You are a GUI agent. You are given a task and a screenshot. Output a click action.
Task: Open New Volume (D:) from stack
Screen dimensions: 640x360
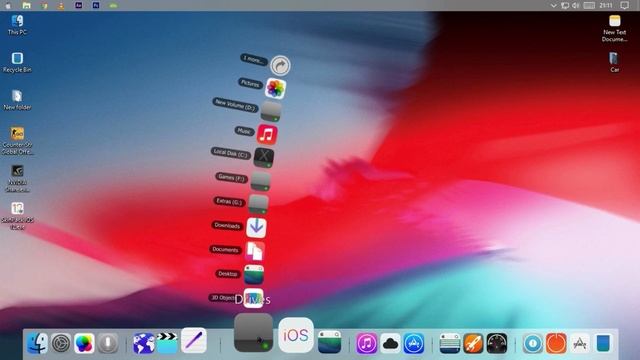pyautogui.click(x=271, y=111)
